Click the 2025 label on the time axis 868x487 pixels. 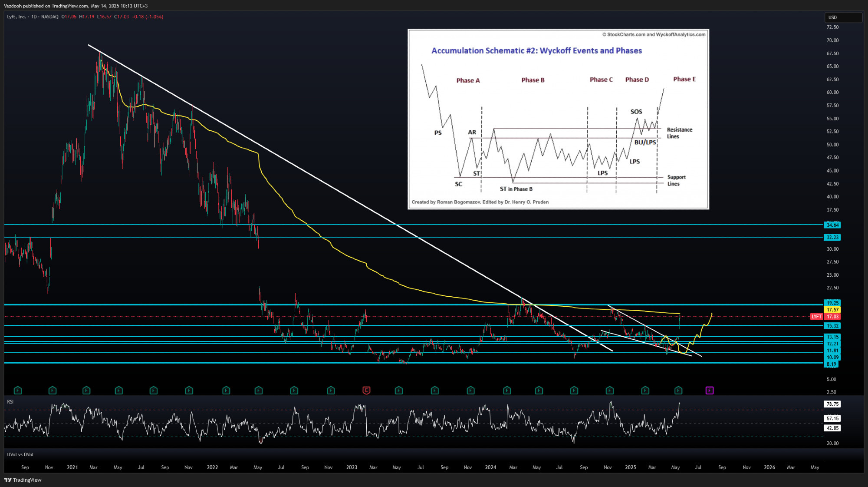click(630, 467)
